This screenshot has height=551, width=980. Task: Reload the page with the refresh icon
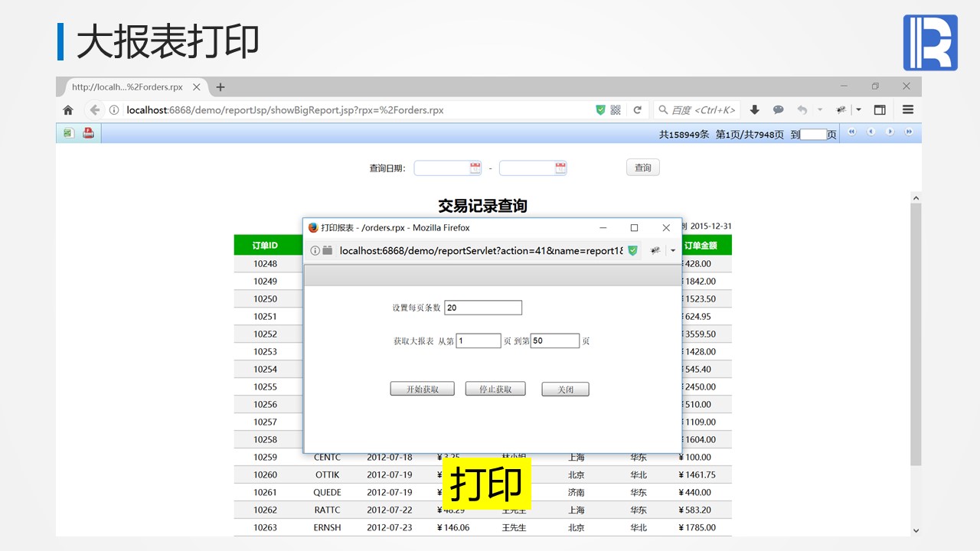pyautogui.click(x=637, y=110)
